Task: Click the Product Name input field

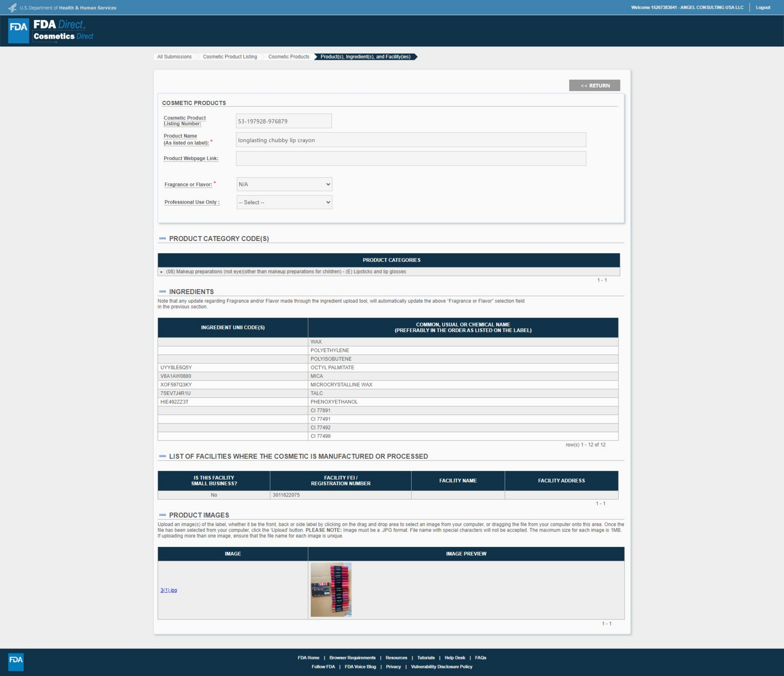Action: (411, 140)
